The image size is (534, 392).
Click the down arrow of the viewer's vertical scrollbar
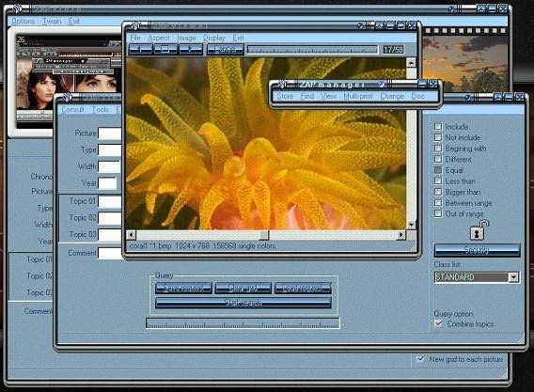(x=411, y=225)
